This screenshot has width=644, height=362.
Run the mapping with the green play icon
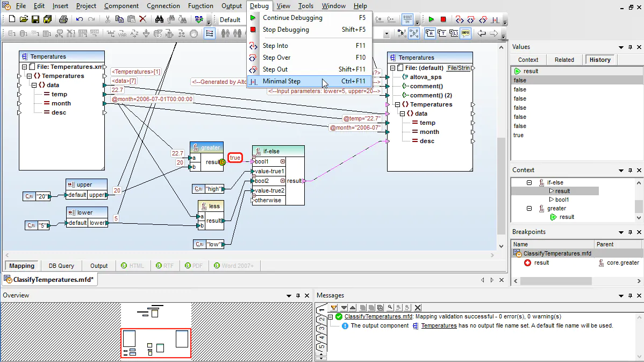coord(432,19)
